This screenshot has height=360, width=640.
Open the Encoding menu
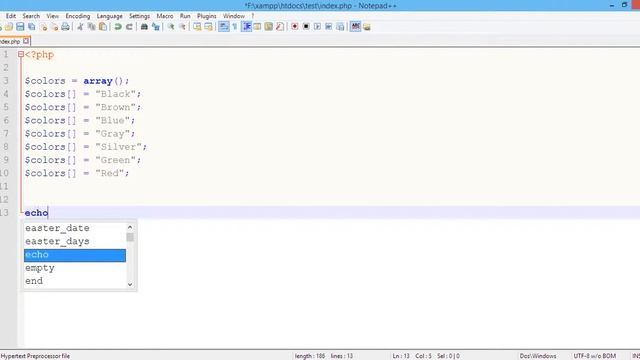(78, 16)
